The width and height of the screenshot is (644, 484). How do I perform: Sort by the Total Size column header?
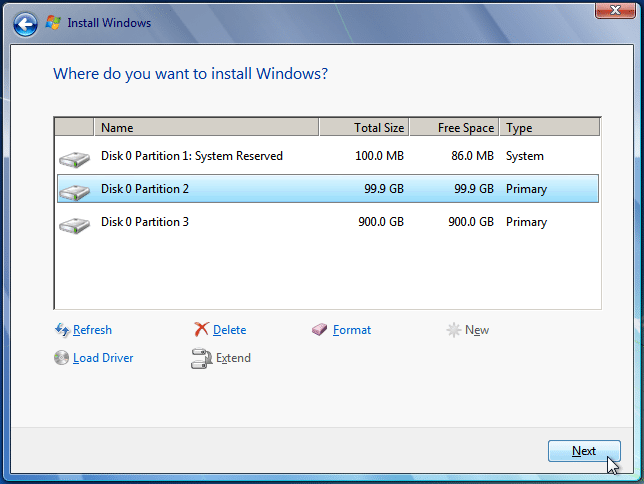[364, 128]
